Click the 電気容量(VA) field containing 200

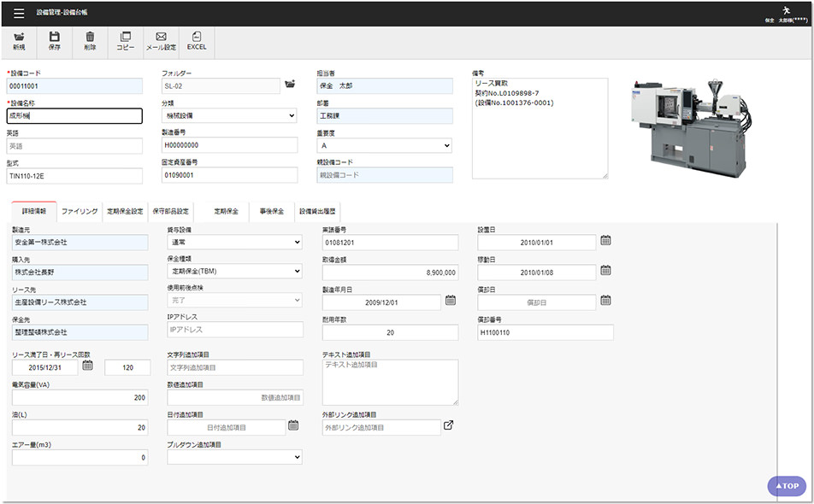point(80,398)
